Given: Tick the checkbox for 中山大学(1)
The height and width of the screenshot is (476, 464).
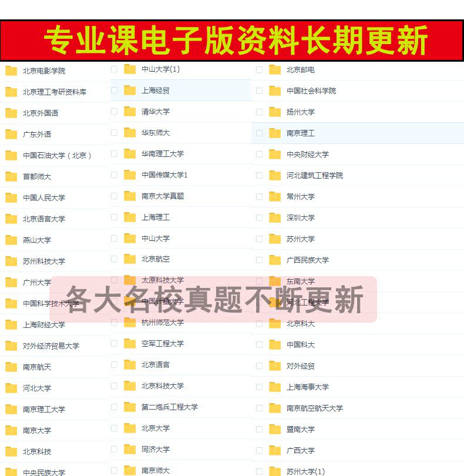Looking at the screenshot, I should click(x=114, y=69).
